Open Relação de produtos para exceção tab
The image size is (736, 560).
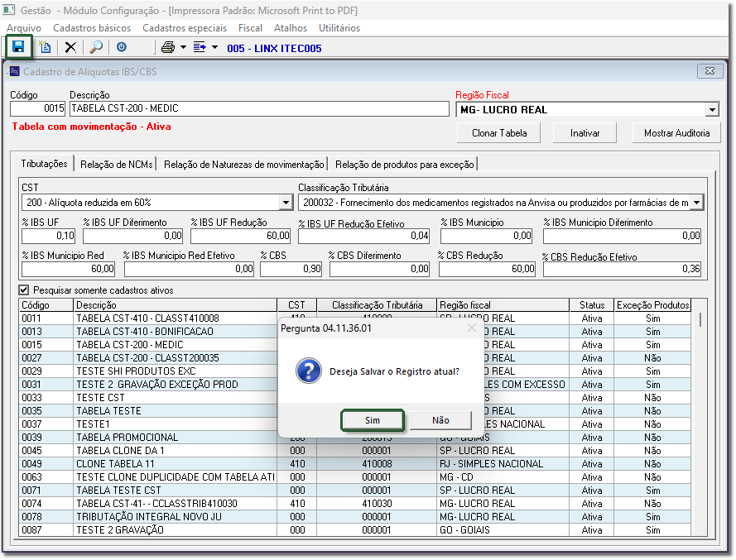[x=404, y=164]
